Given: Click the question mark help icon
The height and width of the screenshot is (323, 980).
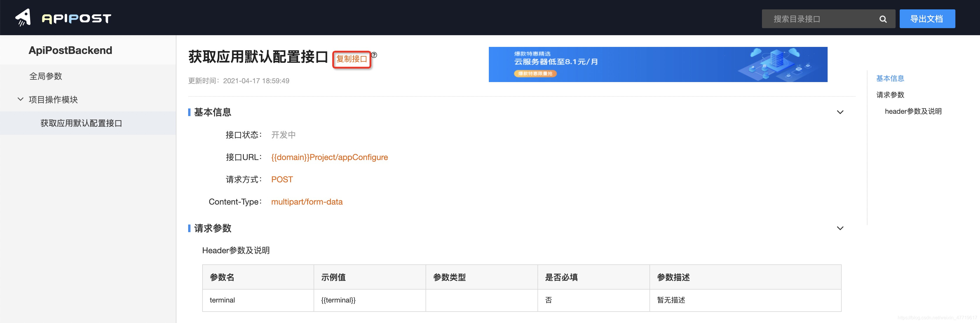Looking at the screenshot, I should tap(374, 55).
